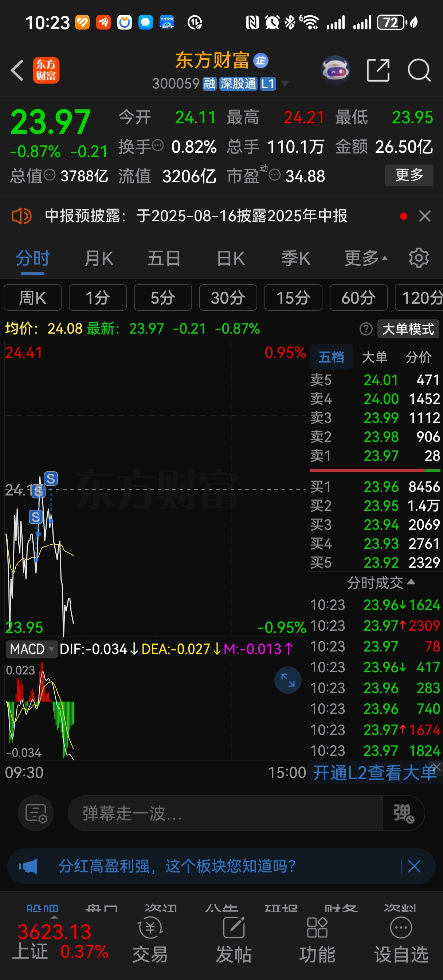Open the MACD indicator dropdown
Image resolution: width=443 pixels, height=980 pixels.
[32, 649]
